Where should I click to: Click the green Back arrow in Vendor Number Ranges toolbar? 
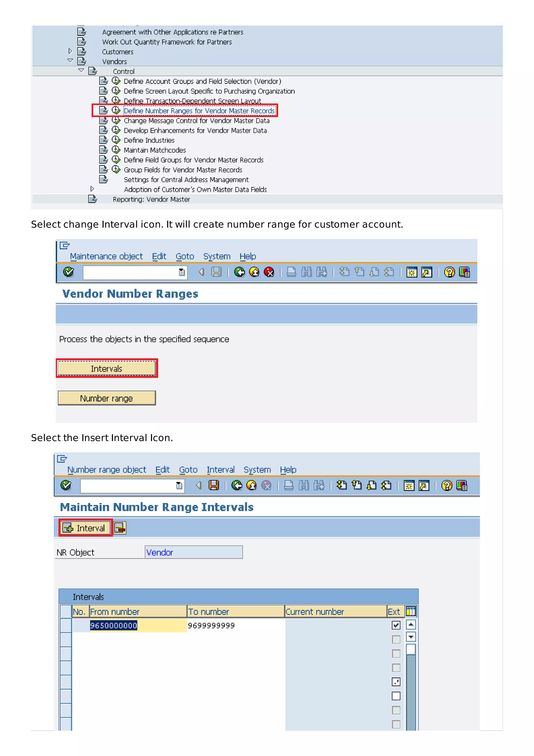239,272
